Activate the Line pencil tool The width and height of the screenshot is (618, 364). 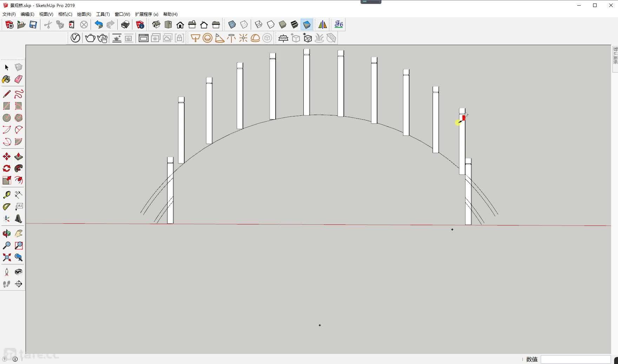point(7,94)
